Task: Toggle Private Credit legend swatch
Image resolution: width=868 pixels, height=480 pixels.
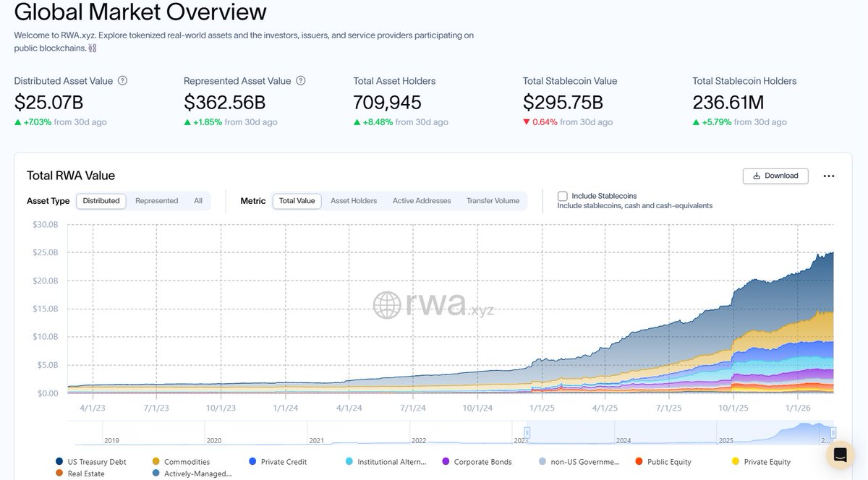Action: point(252,461)
